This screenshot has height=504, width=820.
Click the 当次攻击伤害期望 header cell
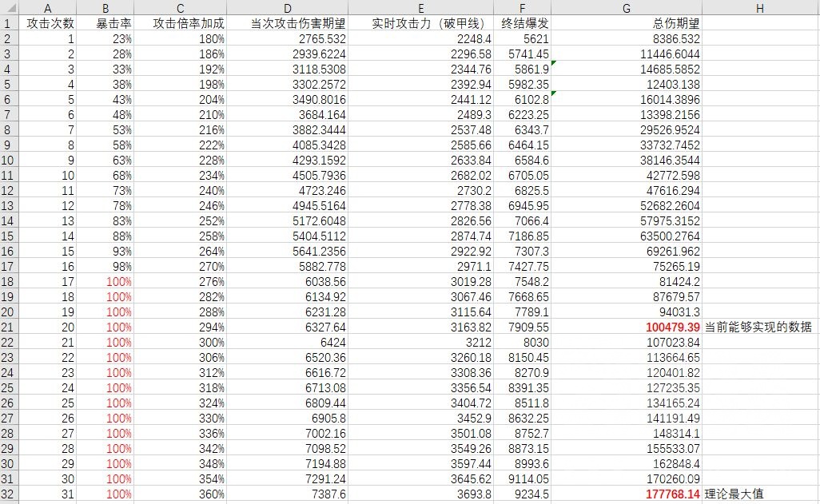[x=287, y=23]
